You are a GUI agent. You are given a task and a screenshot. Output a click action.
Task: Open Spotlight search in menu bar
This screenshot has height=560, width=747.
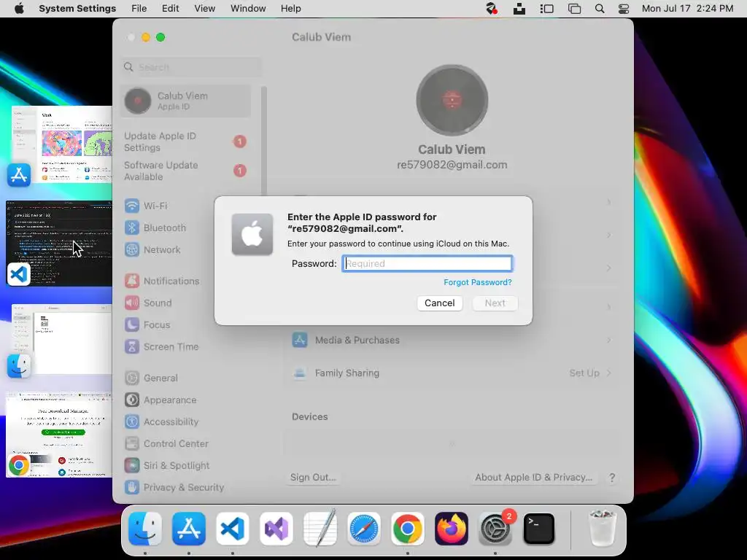(600, 9)
